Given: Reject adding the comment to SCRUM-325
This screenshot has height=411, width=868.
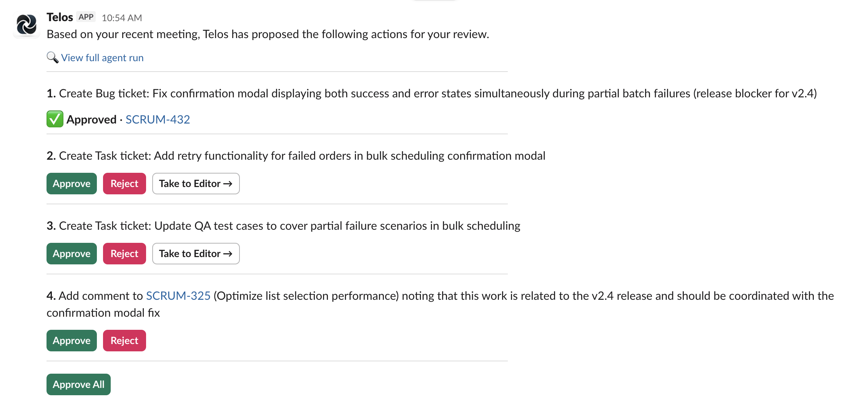Looking at the screenshot, I should 124,341.
